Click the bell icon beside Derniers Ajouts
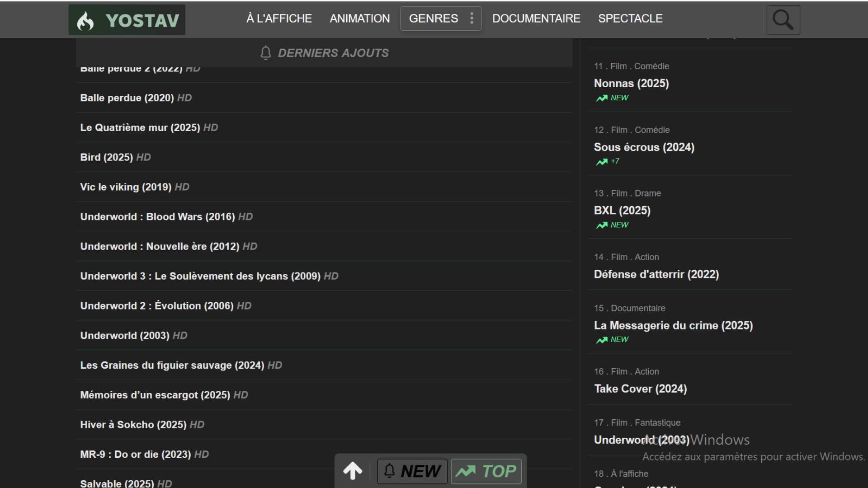 [266, 53]
